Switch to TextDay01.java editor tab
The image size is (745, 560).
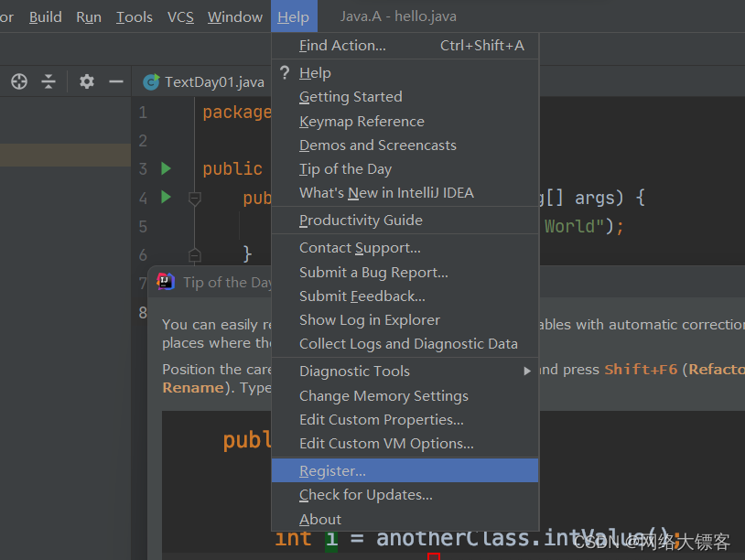coord(204,81)
